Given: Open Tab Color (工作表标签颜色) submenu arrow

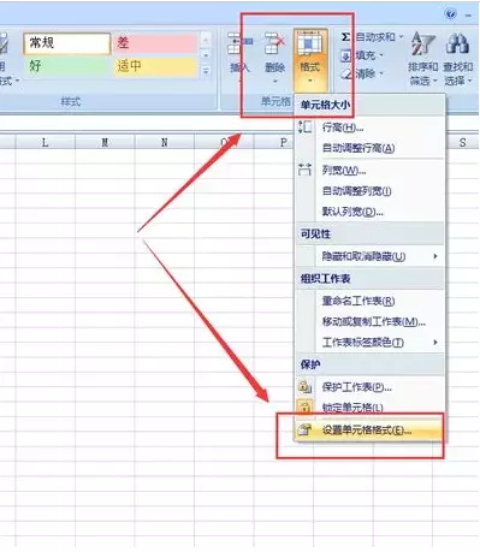Looking at the screenshot, I should pos(436,342).
